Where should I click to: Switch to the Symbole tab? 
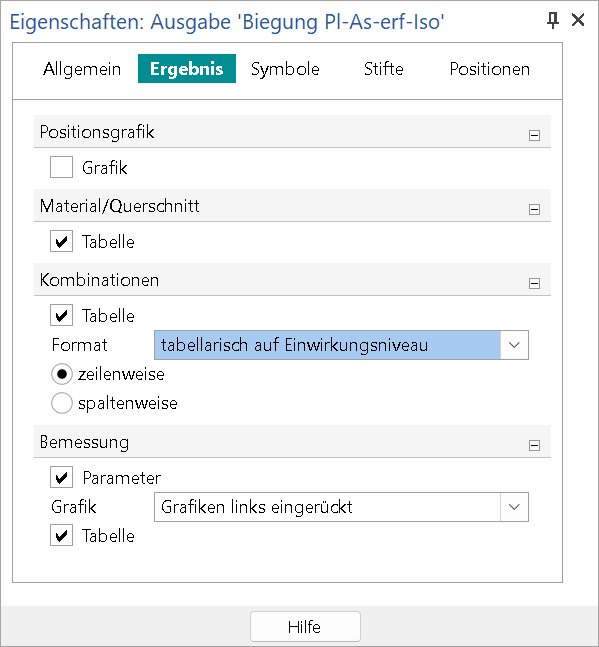285,69
